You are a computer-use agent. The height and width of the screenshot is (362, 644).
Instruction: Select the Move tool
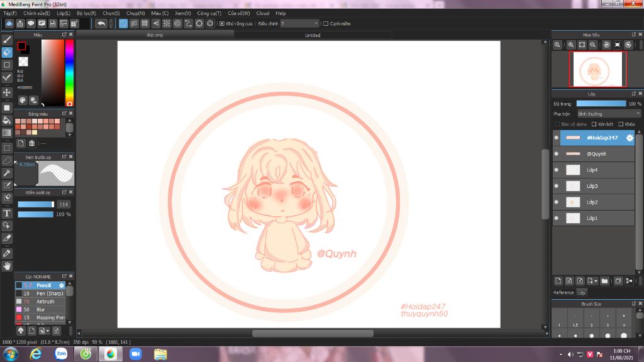pyautogui.click(x=6, y=92)
